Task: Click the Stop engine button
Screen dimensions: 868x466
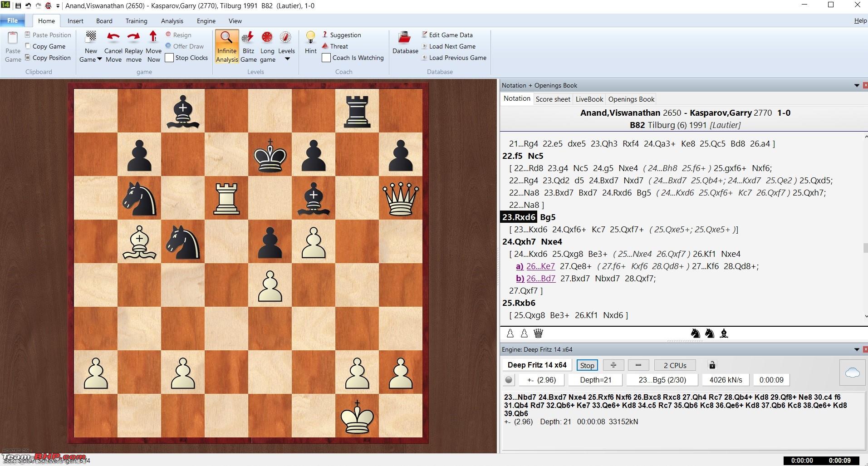Action: [x=587, y=365]
